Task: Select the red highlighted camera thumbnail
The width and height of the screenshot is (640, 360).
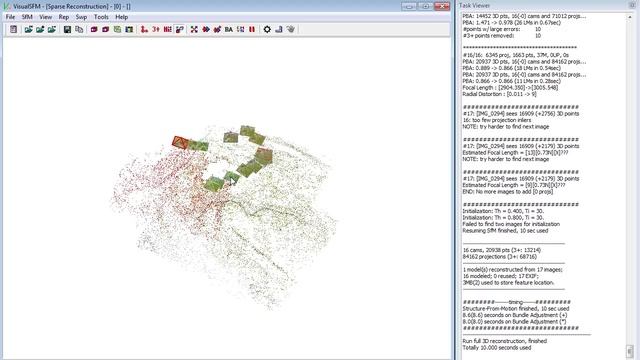Action: (x=180, y=142)
